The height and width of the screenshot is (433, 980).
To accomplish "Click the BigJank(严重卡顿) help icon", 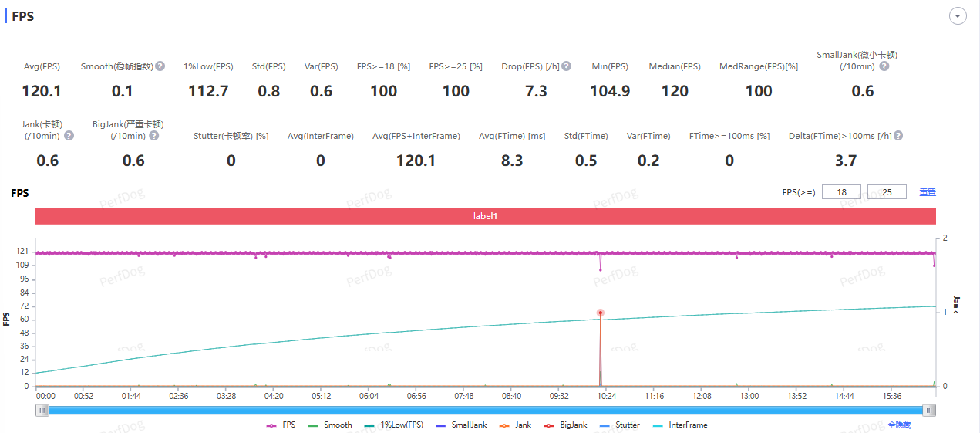I will [154, 136].
